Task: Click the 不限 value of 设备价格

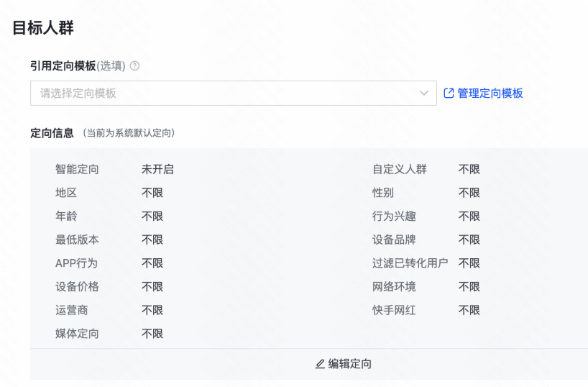Action: (152, 287)
